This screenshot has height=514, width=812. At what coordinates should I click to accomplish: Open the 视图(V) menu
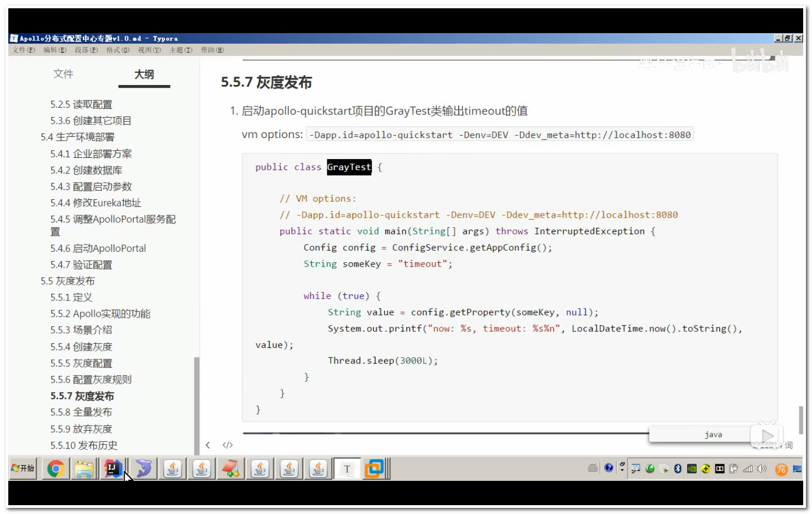[150, 50]
